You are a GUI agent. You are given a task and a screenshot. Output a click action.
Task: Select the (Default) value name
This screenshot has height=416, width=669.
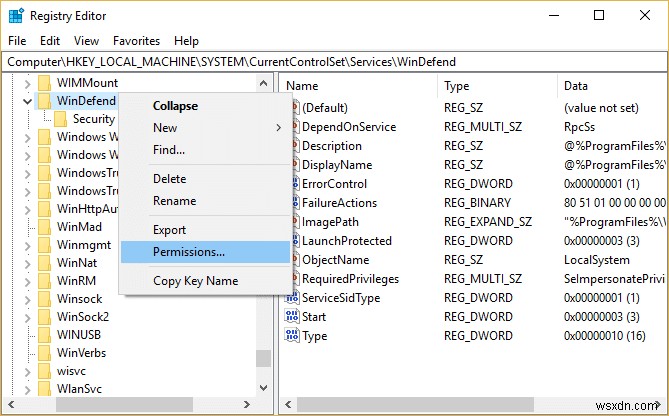(325, 108)
